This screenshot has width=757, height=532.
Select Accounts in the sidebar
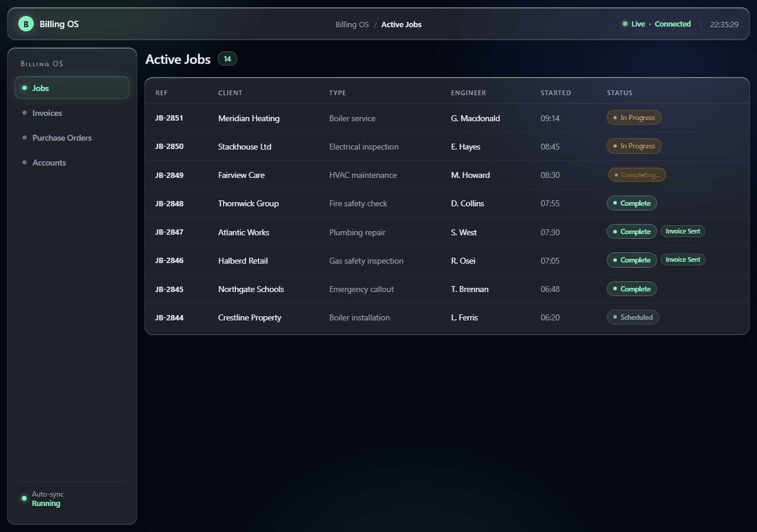(72, 163)
